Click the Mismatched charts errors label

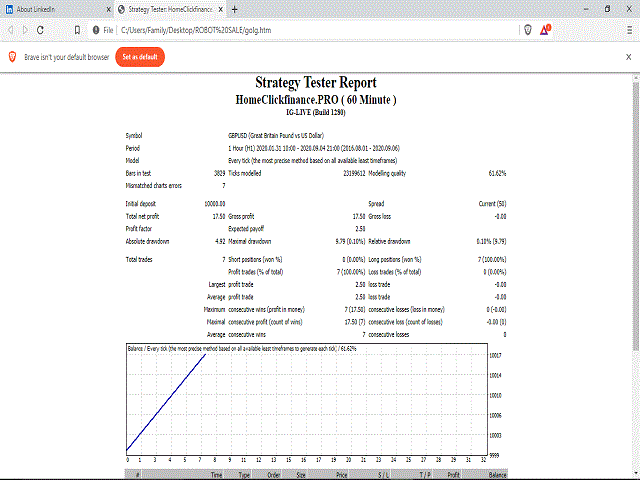pyautogui.click(x=153, y=186)
